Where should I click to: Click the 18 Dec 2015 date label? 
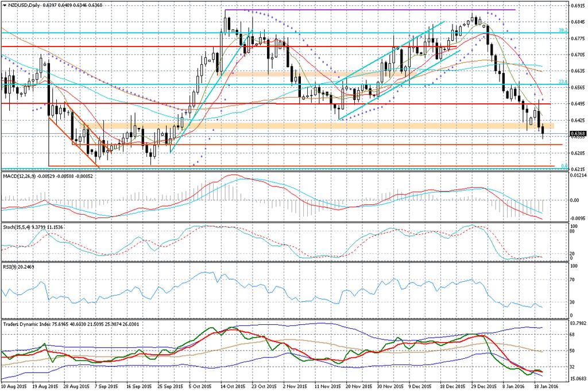(452, 386)
